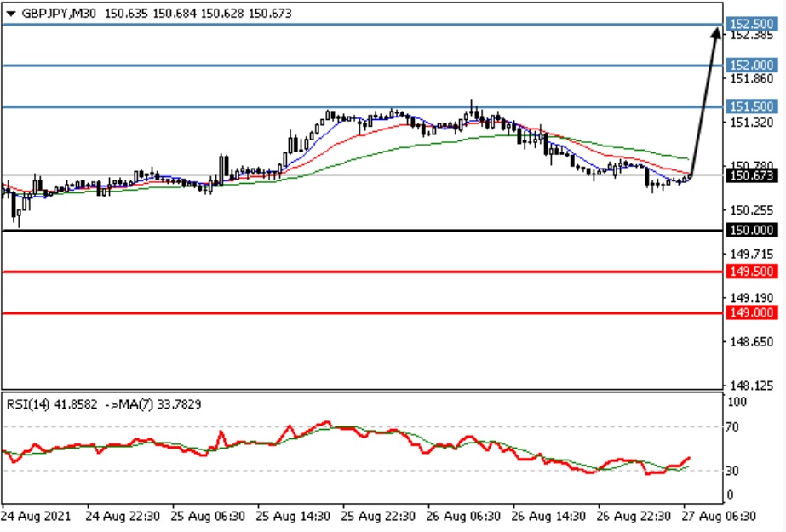Click the 148.125 price scale value
Image resolution: width=786 pixels, height=532 pixels.
click(752, 386)
